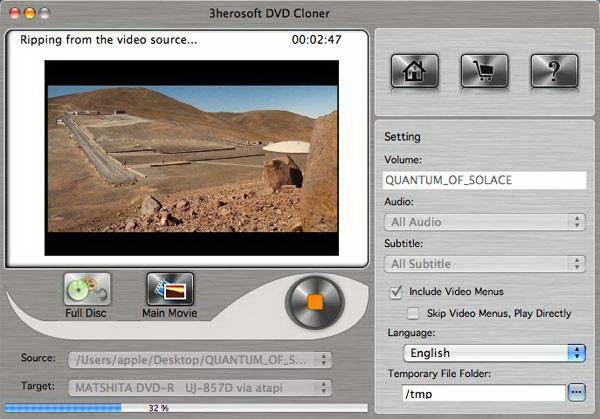The height and width of the screenshot is (419, 600).
Task: Click the video preview thumbnail
Action: click(192, 158)
